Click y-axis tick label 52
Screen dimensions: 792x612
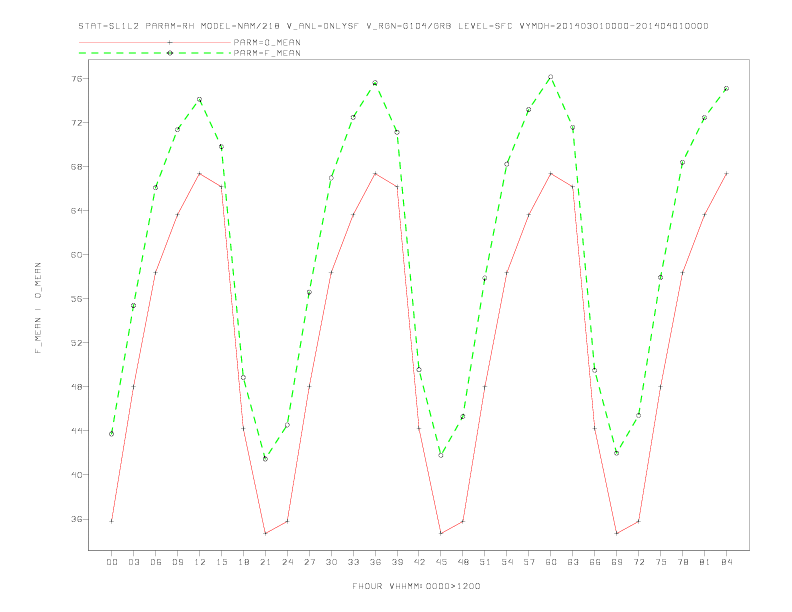(x=79, y=342)
